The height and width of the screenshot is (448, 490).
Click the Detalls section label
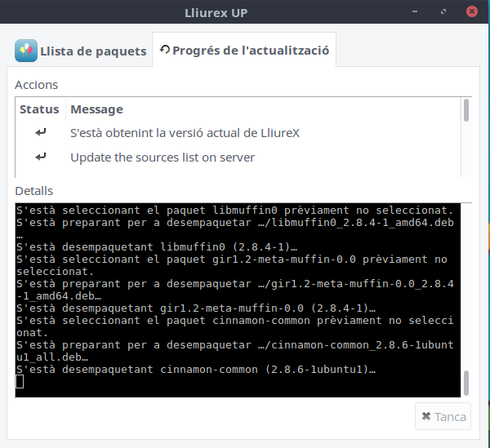(x=33, y=191)
